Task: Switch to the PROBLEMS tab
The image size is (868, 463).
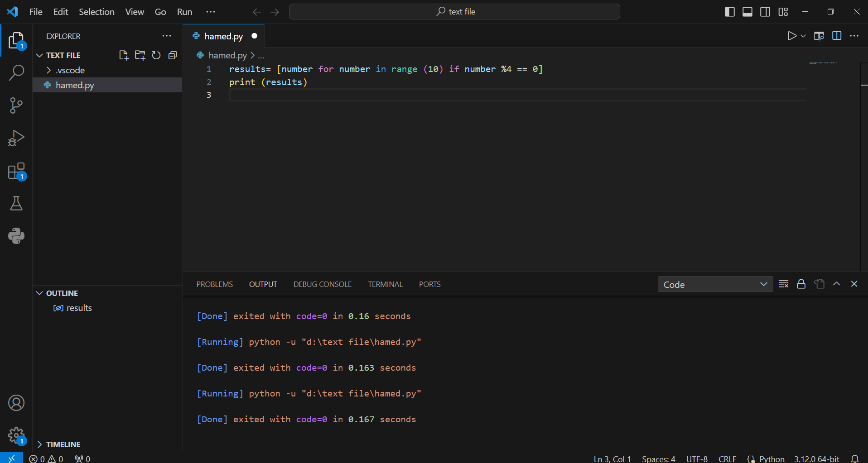Action: [x=215, y=284]
